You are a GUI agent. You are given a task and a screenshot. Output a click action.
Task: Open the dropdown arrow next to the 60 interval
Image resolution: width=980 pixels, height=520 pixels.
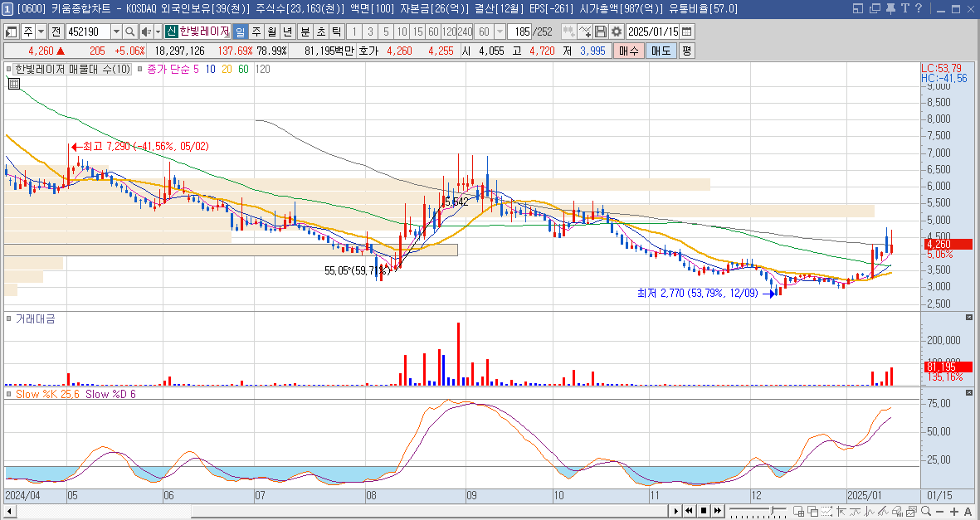pyautogui.click(x=500, y=32)
